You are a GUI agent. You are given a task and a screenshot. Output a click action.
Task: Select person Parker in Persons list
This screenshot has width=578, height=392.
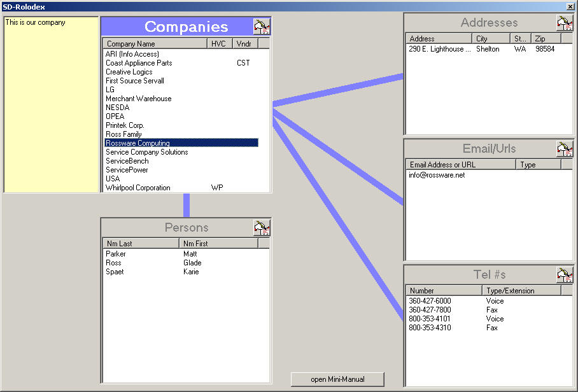(x=116, y=254)
